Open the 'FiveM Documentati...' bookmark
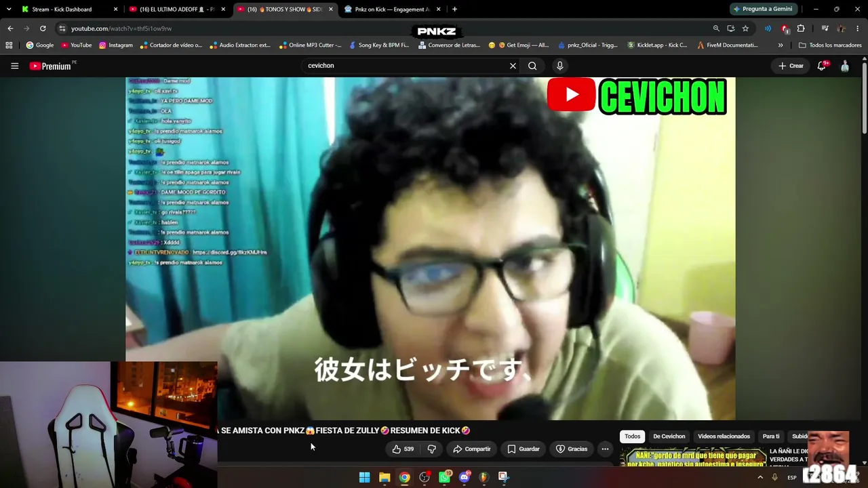 pos(728,45)
